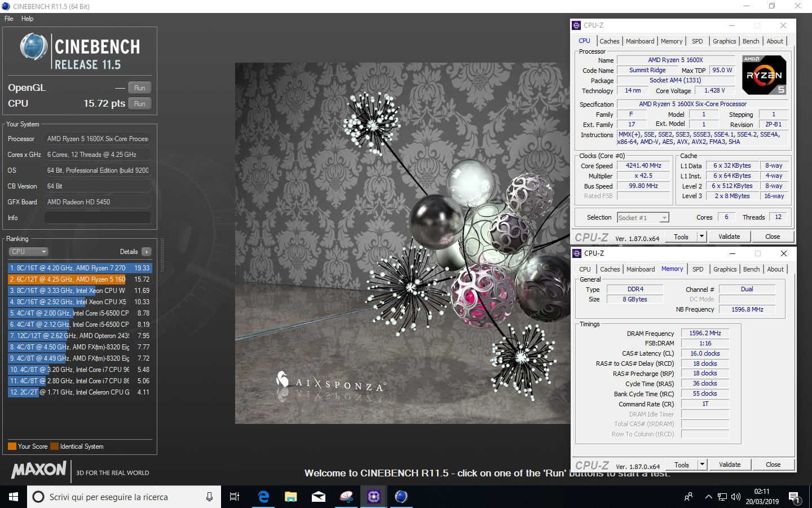
Task: Open the Mainboard tab in upper CPU-Z window
Action: [640, 41]
